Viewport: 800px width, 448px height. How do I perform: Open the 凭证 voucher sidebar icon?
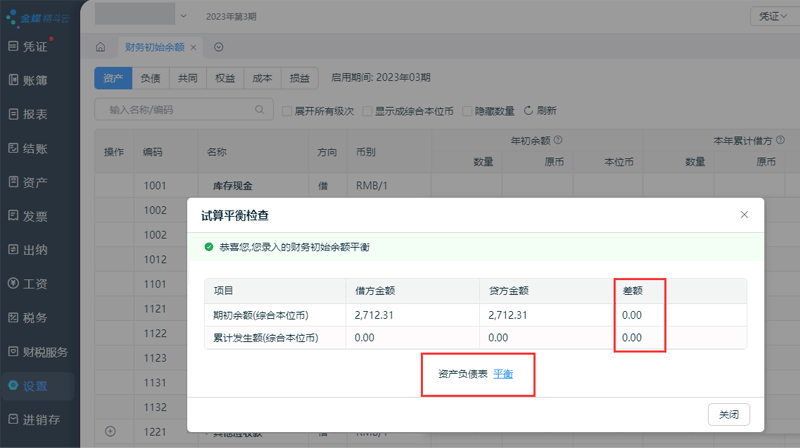coord(14,46)
